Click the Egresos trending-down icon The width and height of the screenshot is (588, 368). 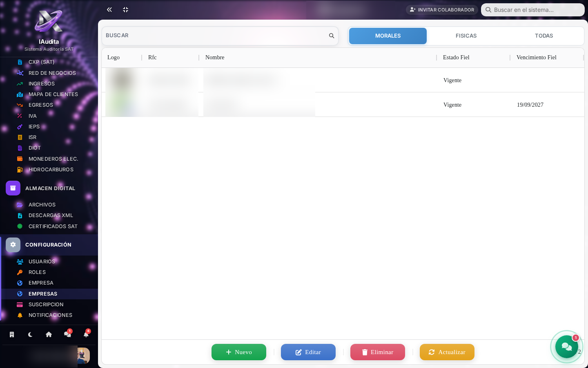coord(20,105)
